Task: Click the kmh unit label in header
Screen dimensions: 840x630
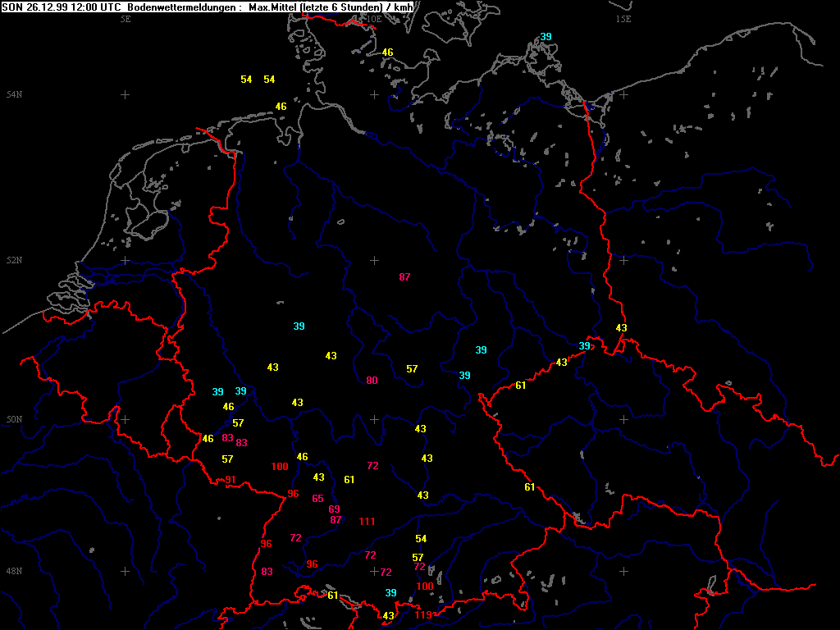Action: [403, 7]
